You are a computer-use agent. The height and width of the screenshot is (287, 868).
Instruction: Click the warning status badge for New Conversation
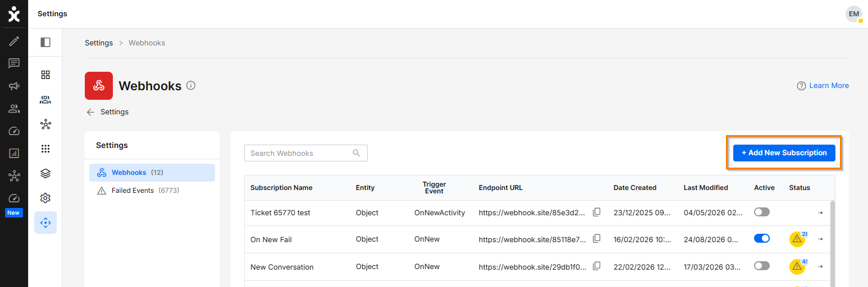tap(797, 266)
